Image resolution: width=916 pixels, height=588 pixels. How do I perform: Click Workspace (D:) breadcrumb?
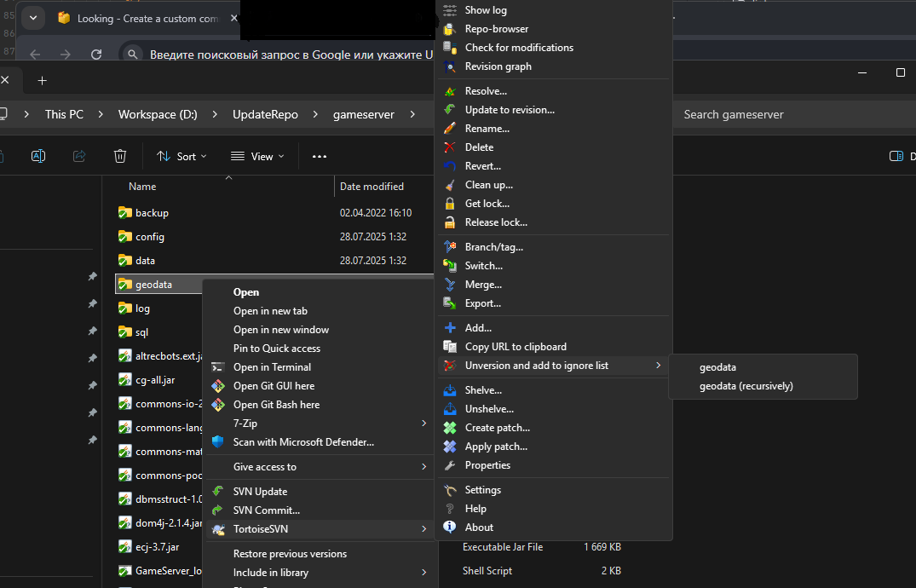[x=158, y=114]
